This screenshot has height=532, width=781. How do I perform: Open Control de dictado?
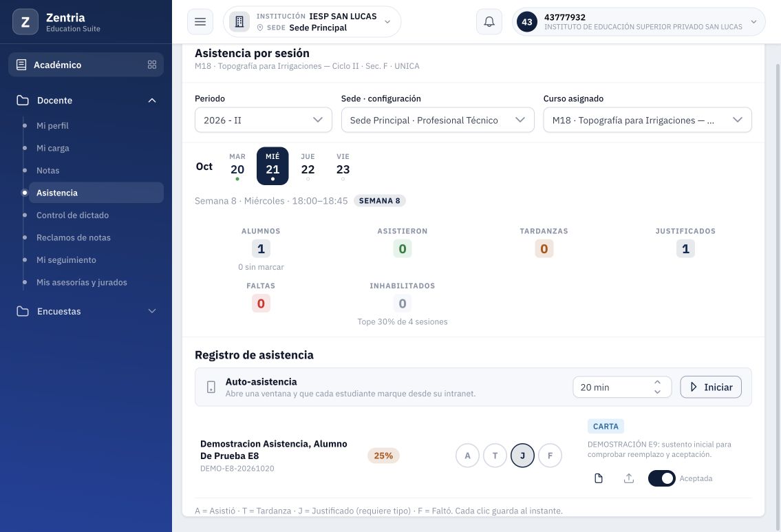[72, 215]
